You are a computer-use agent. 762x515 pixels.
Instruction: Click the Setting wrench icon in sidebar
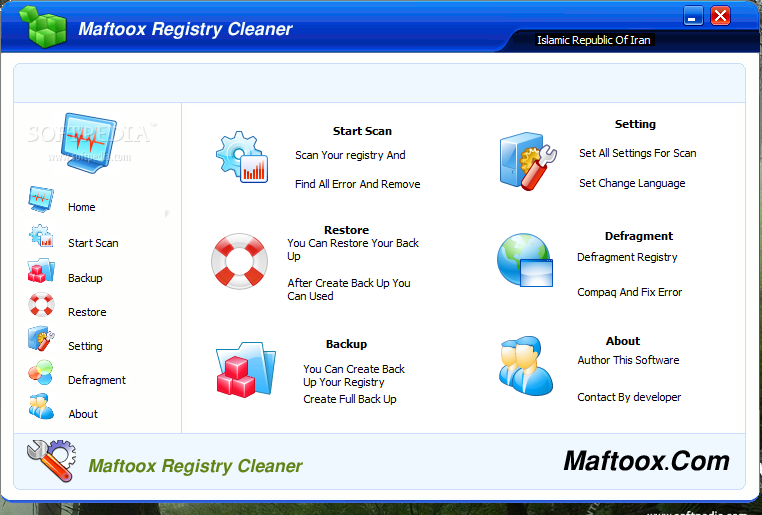coord(41,338)
